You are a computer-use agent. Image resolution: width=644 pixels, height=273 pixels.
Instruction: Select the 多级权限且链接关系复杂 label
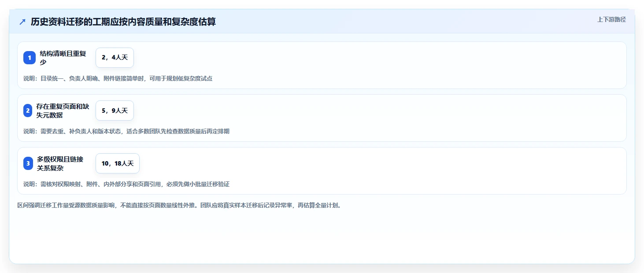(60, 163)
